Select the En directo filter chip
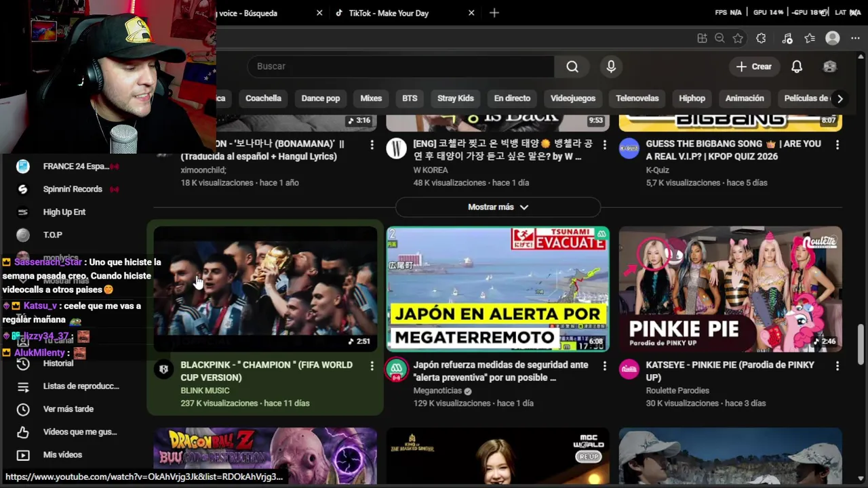Viewport: 868px width, 488px height. (512, 98)
